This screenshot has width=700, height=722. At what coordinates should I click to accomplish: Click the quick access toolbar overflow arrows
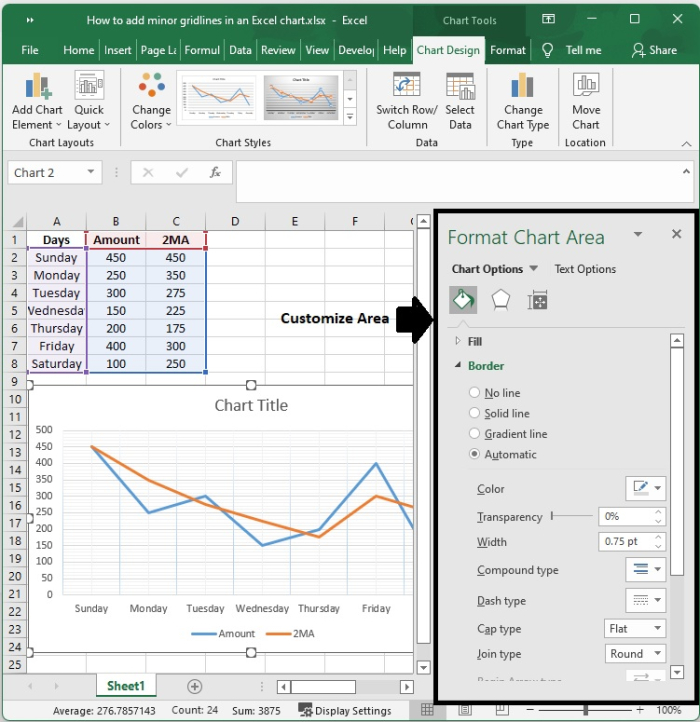[30, 20]
